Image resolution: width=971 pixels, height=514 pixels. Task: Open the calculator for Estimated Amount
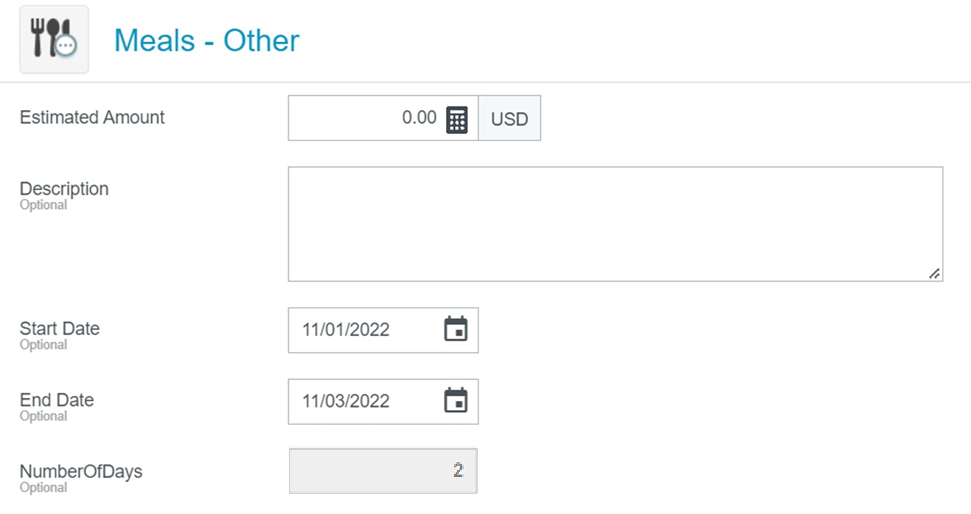pyautogui.click(x=456, y=119)
